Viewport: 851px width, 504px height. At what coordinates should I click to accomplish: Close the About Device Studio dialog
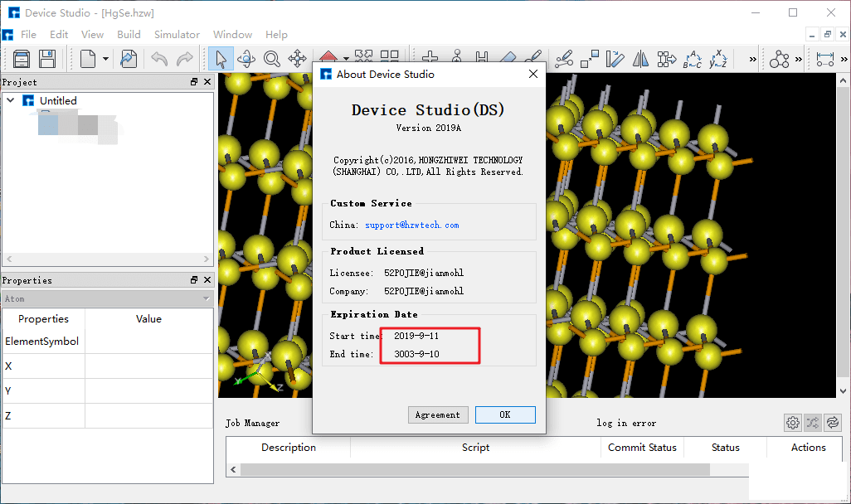coord(533,74)
